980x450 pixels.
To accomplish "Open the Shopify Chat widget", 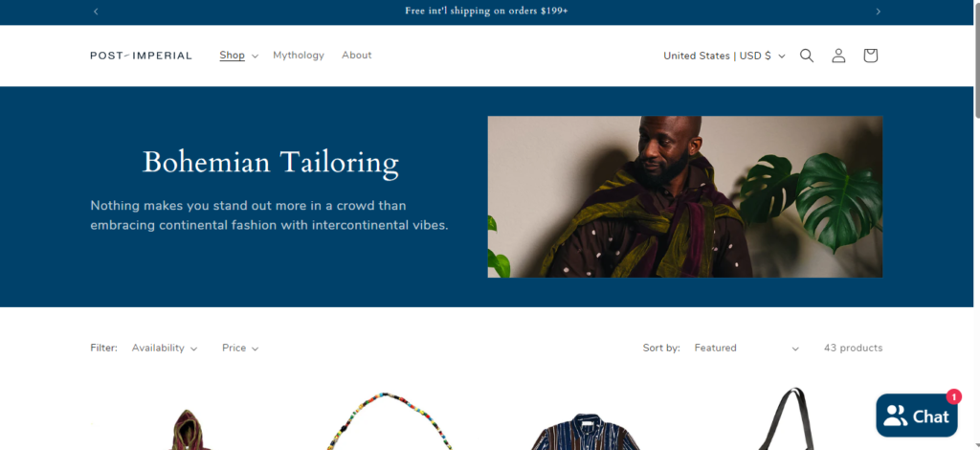I will point(916,416).
